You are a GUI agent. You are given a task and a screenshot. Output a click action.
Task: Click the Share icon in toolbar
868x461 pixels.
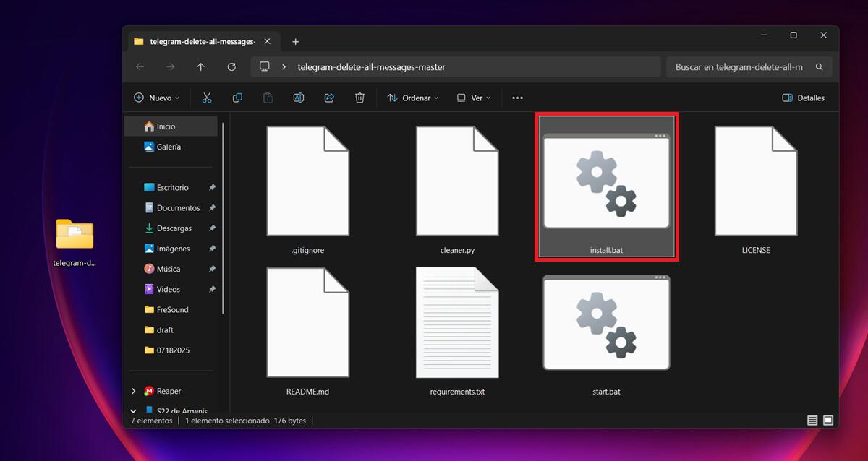coord(329,98)
